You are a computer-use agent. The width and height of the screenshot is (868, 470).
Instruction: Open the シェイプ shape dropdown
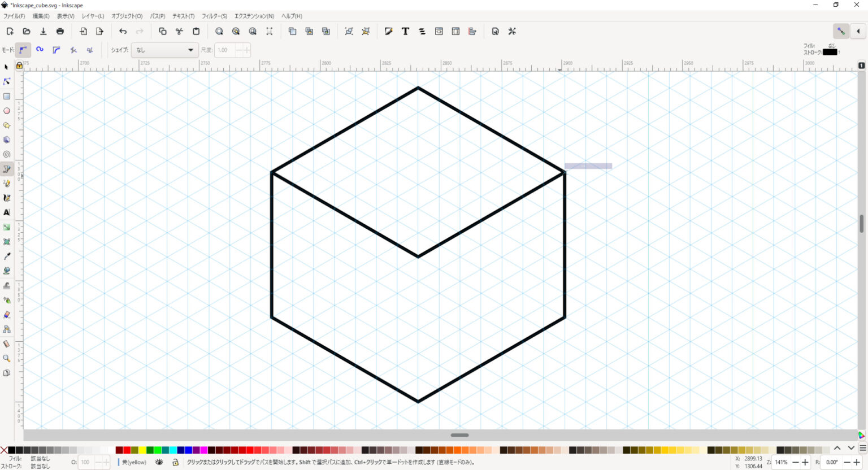[x=164, y=50]
